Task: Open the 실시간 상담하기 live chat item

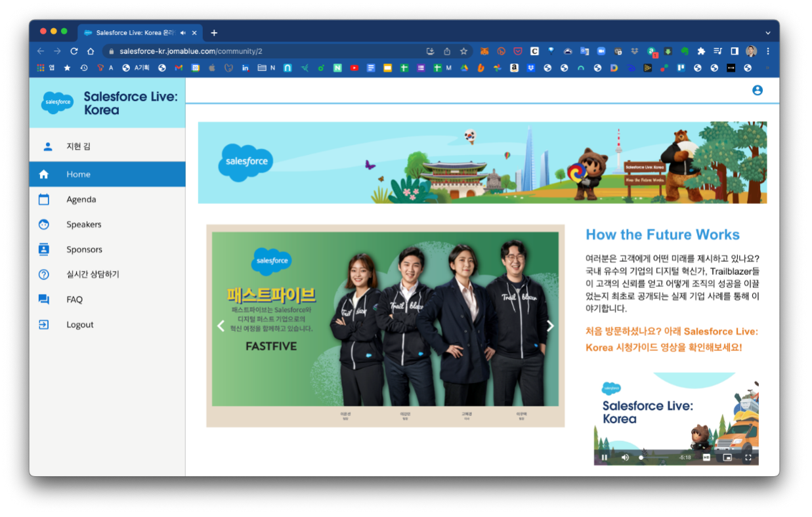Action: tap(107, 274)
